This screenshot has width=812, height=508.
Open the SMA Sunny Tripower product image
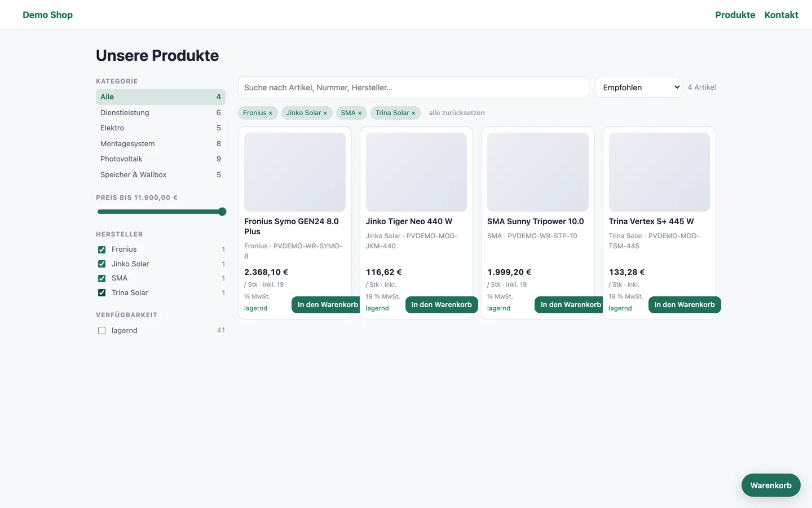click(x=538, y=172)
